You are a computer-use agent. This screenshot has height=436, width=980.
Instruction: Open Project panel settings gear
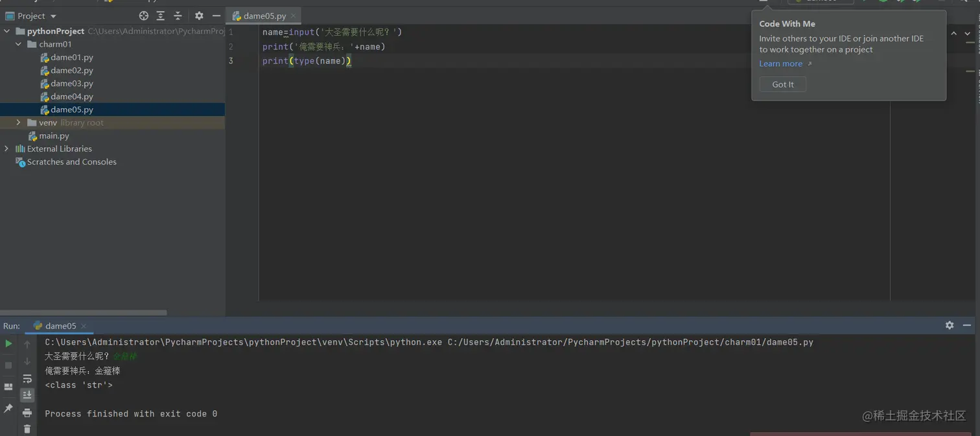click(x=199, y=16)
